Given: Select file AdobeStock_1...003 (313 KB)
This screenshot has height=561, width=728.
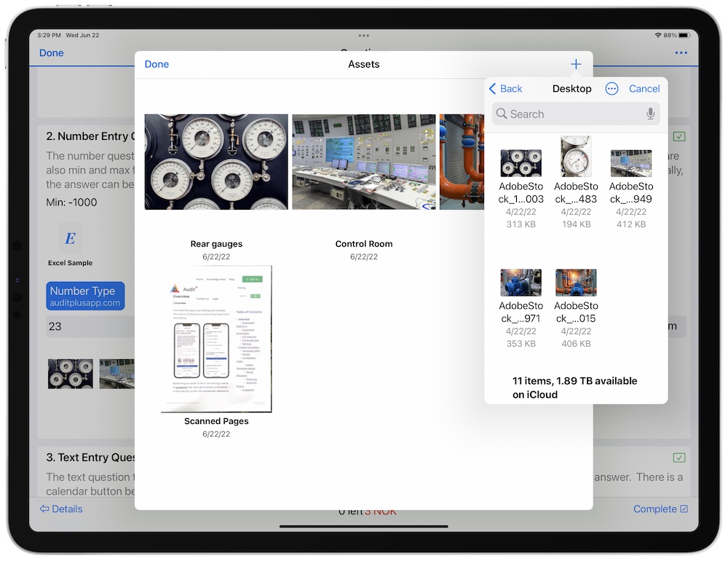Looking at the screenshot, I should [x=521, y=189].
